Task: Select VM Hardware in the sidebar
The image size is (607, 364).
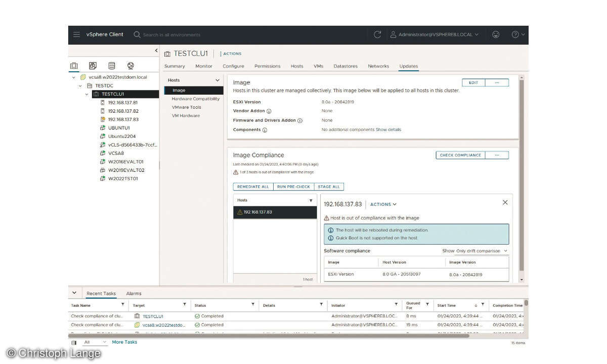Action: [186, 116]
